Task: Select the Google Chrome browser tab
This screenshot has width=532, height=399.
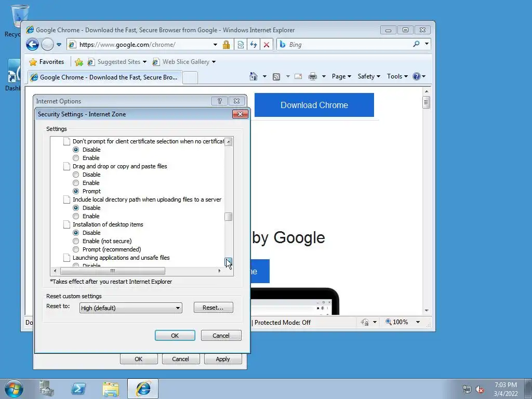Action: pos(105,77)
